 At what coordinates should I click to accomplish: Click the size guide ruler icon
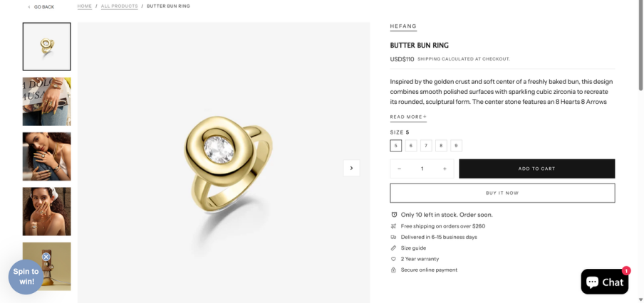pyautogui.click(x=394, y=248)
